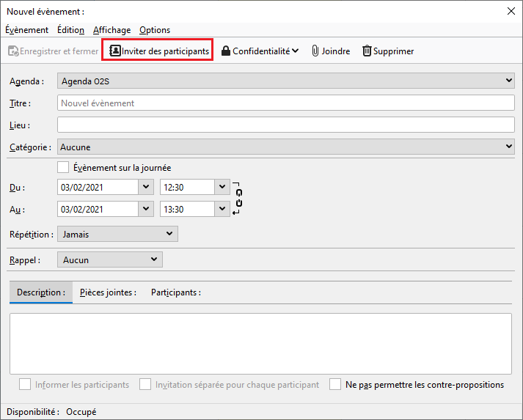Open the Catégorie dropdown list
This screenshot has width=523, height=420.
(x=509, y=147)
